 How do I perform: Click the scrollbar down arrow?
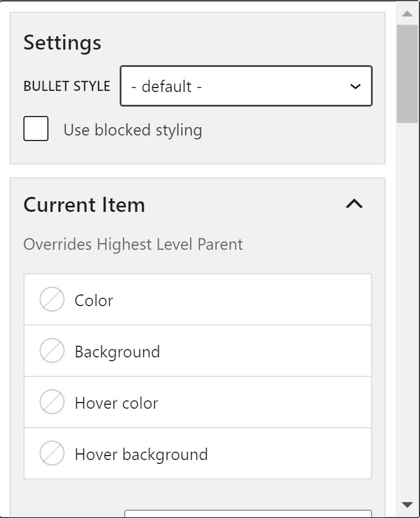pos(407,505)
